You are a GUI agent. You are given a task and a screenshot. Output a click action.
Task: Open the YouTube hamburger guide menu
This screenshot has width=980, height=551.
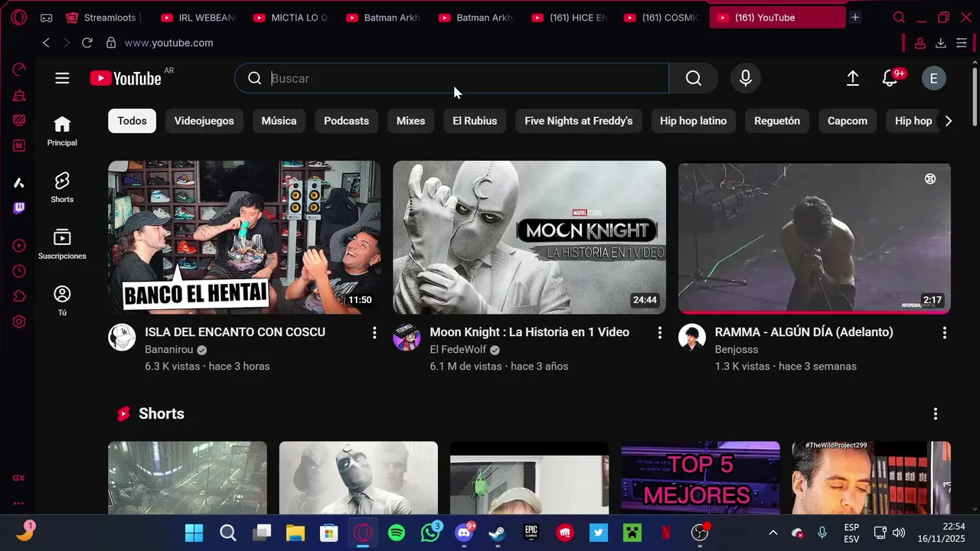click(x=62, y=78)
